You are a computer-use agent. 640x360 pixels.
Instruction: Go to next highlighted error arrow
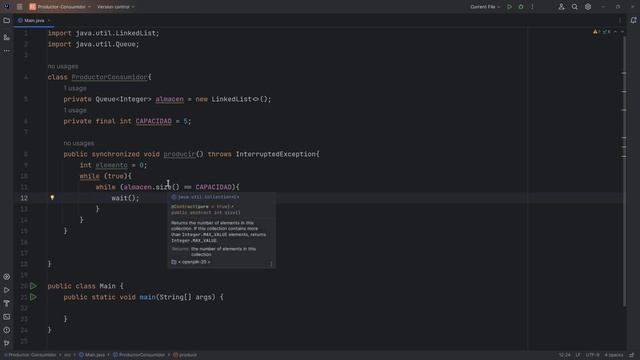click(x=622, y=31)
